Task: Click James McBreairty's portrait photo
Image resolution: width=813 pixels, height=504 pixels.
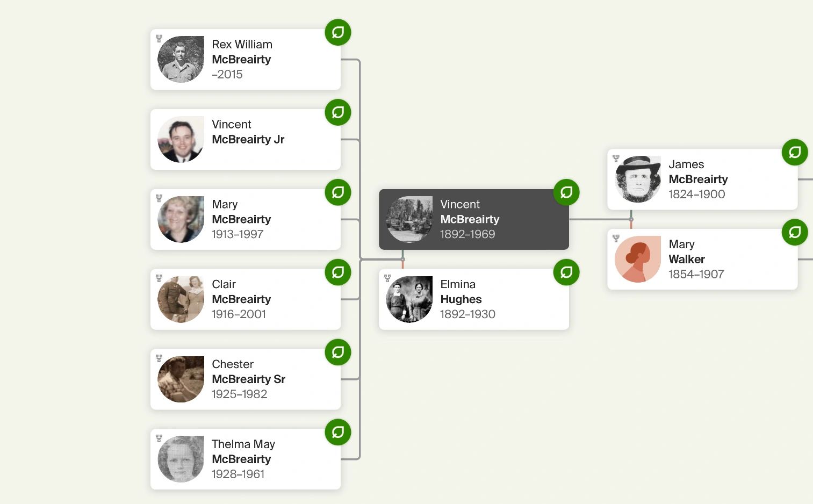Action: pos(638,179)
